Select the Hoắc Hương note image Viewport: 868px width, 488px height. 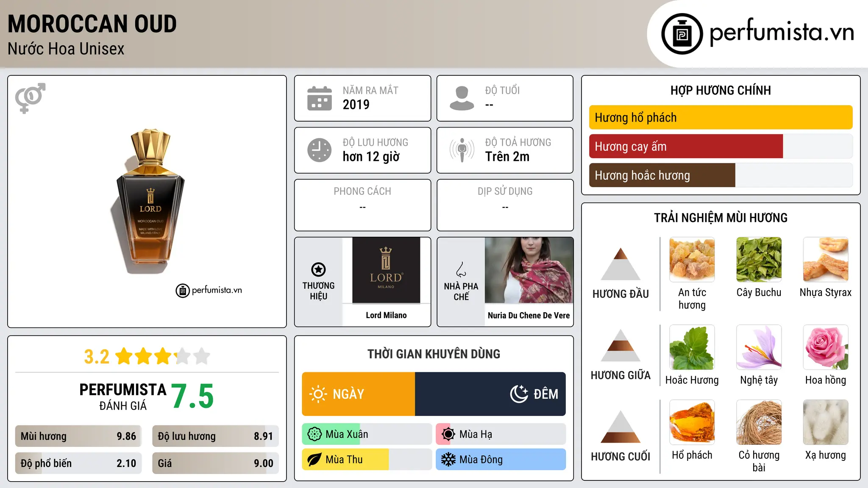coord(692,347)
